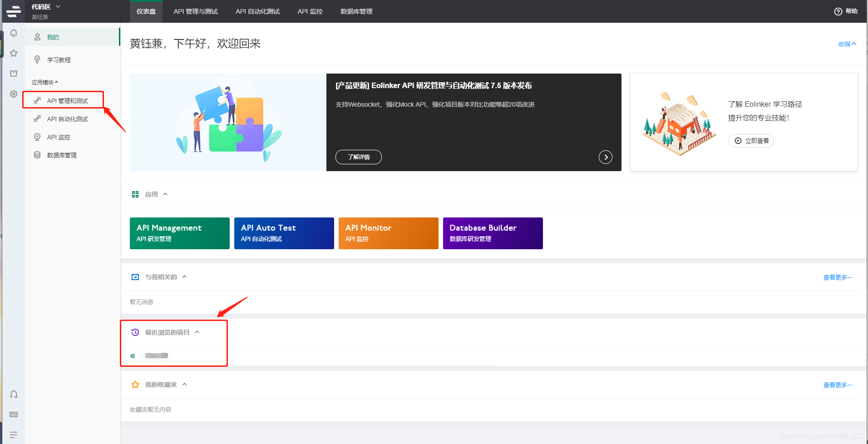The image size is (868, 444).
Task: Click 收缩 to collapse the welcome panel
Action: click(x=847, y=44)
